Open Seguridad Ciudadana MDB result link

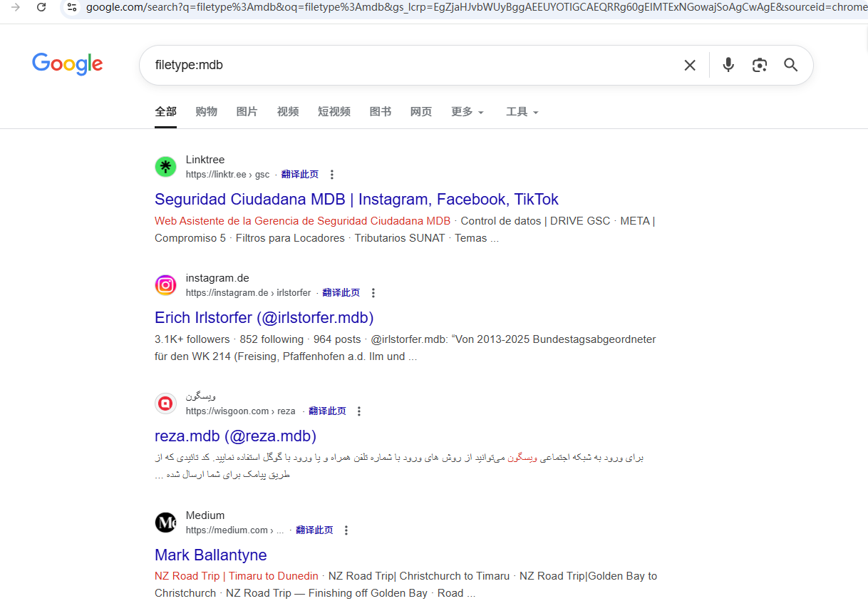point(356,200)
